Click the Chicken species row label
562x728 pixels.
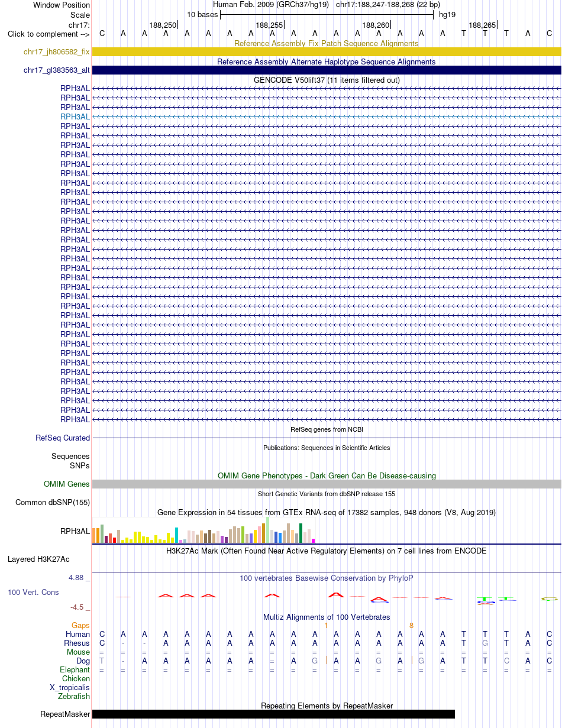(x=76, y=678)
